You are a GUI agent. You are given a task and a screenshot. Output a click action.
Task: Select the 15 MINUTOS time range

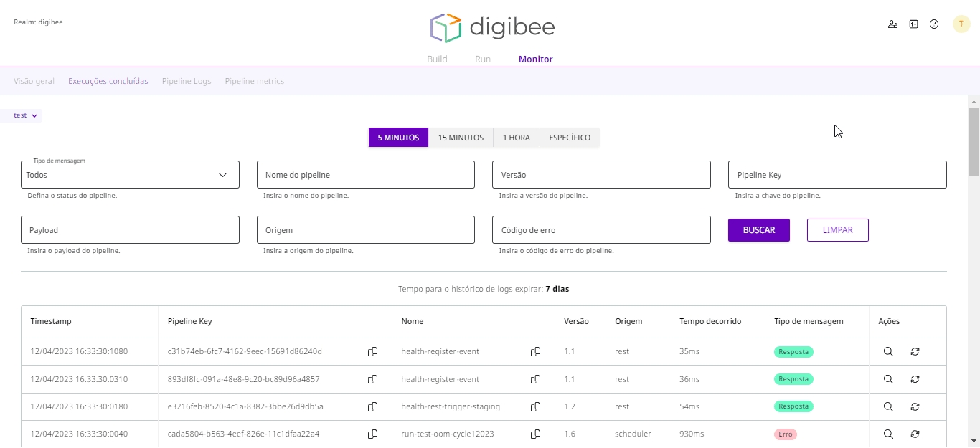[461, 138]
